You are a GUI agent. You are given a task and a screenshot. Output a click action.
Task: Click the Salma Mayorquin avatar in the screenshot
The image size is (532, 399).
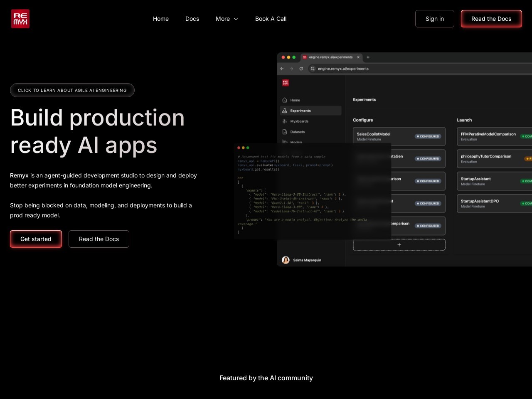pos(286,260)
